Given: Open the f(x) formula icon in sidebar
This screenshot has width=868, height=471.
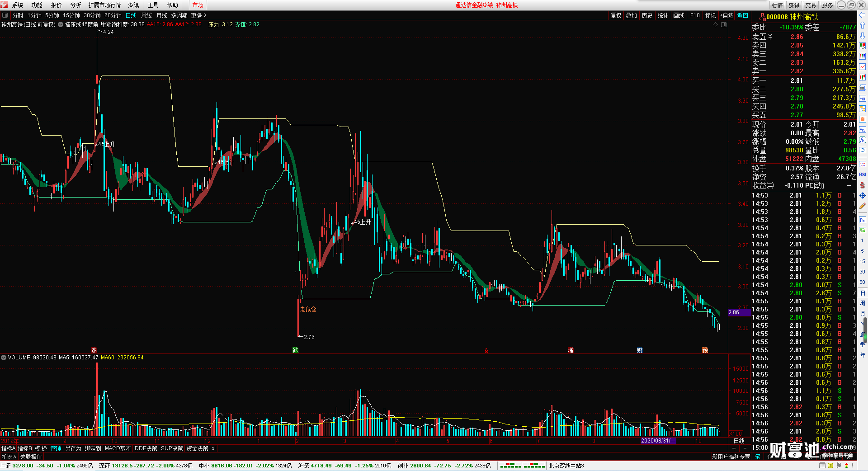Looking at the screenshot, I should click(862, 140).
